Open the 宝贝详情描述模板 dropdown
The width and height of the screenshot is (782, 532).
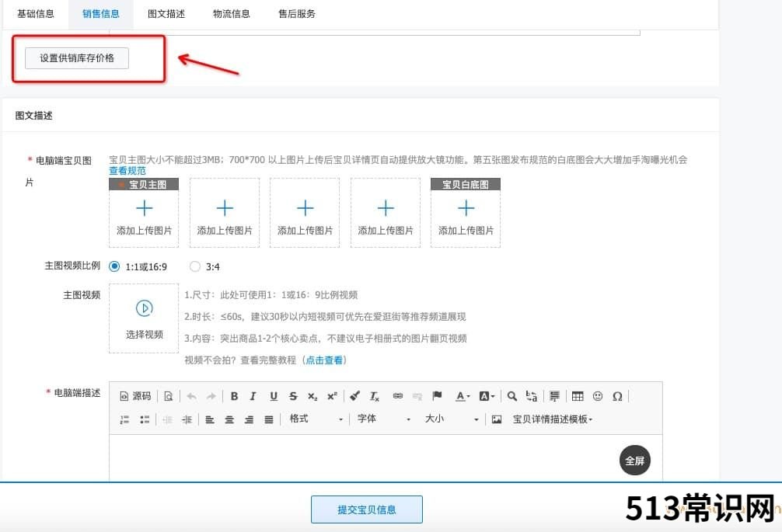pyautogui.click(x=553, y=419)
